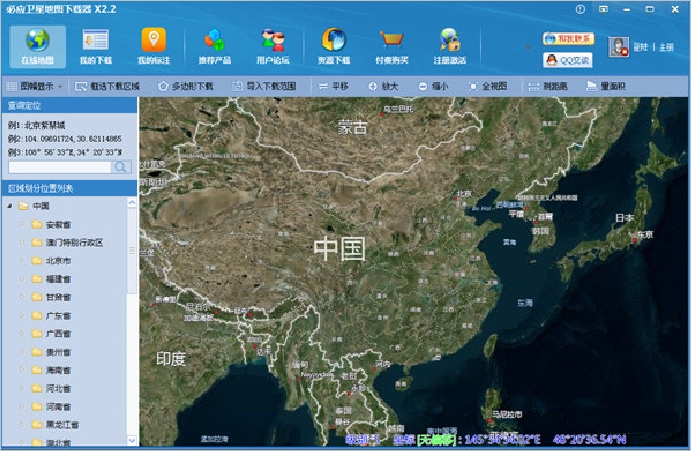Click the 缩小 zoom out tool
691x451 pixels.
point(433,86)
